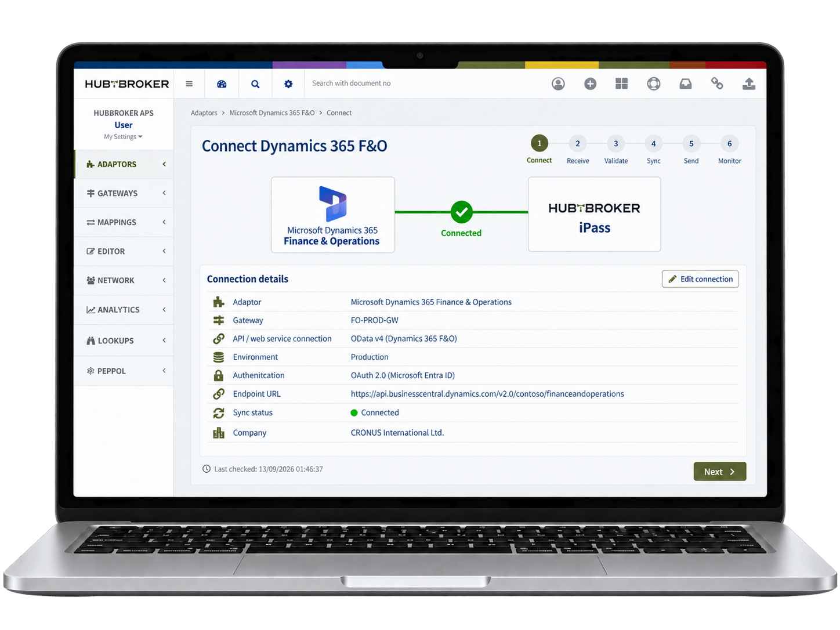Expand the Peppol sidebar menu
Viewport: 840px width, 630px height.
point(124,371)
